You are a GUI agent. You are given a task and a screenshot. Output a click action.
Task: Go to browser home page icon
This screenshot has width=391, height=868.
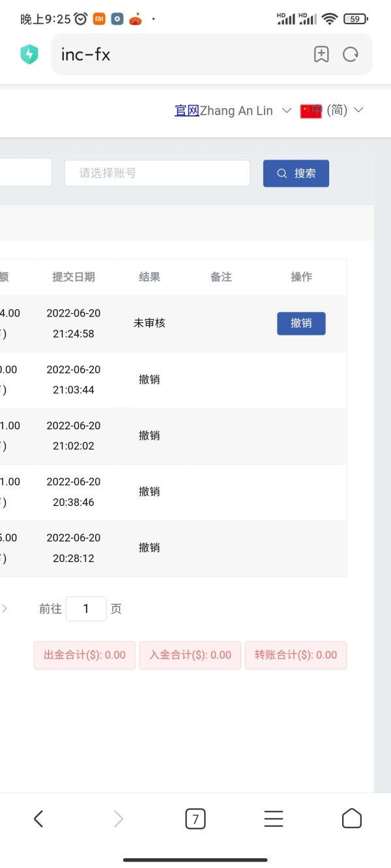pos(352,819)
